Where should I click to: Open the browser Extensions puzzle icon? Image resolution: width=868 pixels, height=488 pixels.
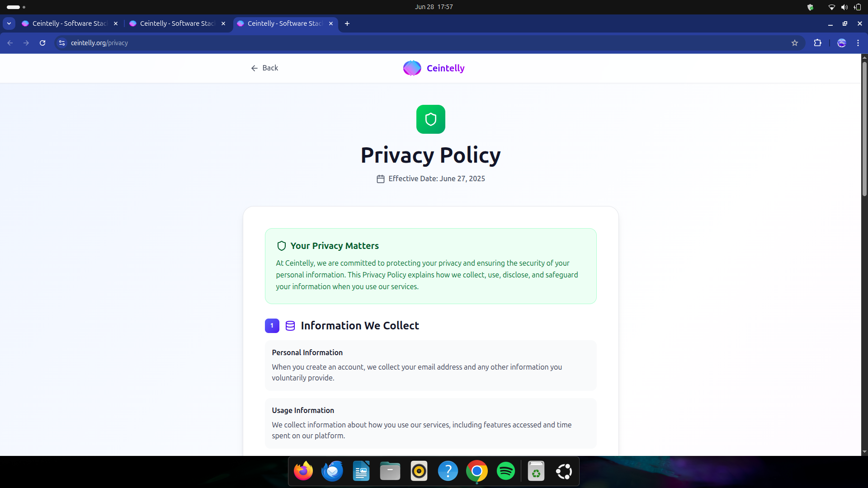(817, 43)
